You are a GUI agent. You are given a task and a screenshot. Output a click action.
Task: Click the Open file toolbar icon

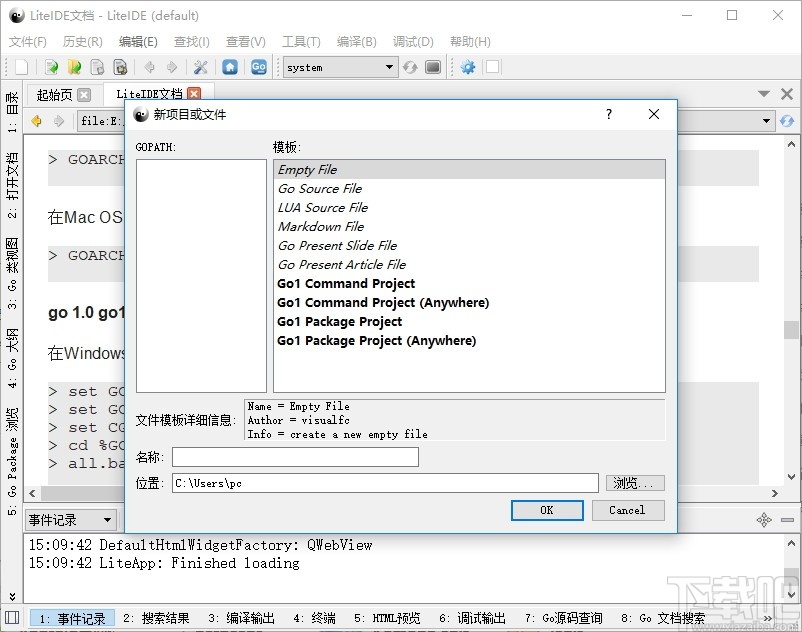pos(51,67)
